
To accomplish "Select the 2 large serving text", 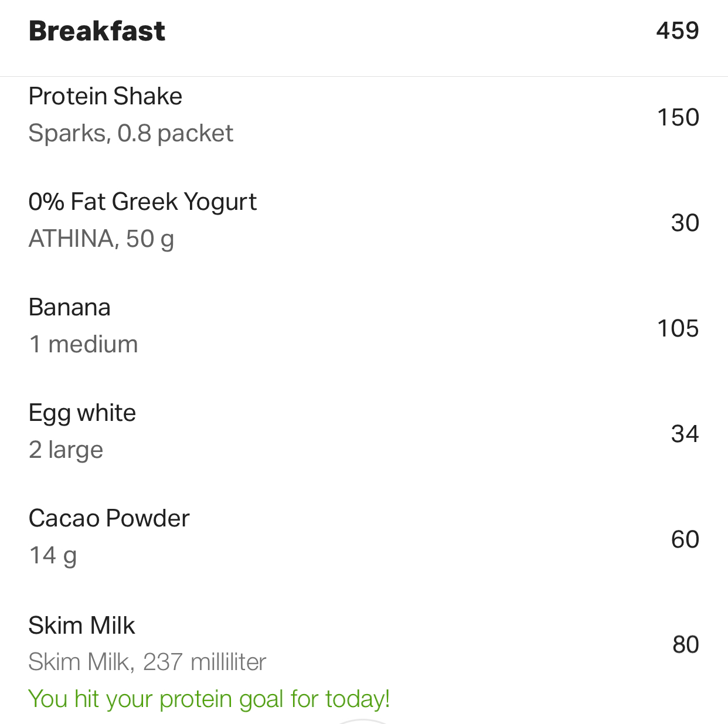I will pos(66,450).
